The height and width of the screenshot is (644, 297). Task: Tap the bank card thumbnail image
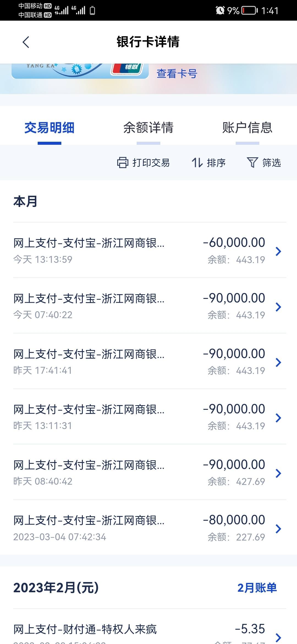80,71
